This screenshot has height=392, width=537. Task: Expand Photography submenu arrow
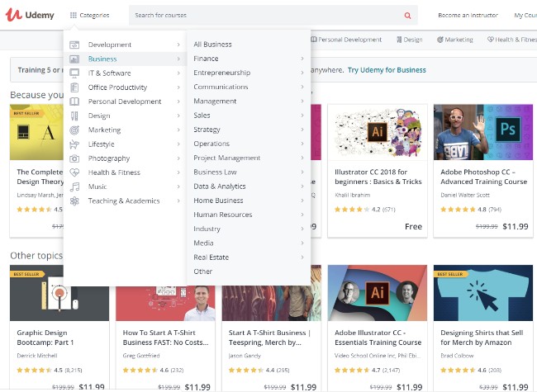[x=178, y=158]
